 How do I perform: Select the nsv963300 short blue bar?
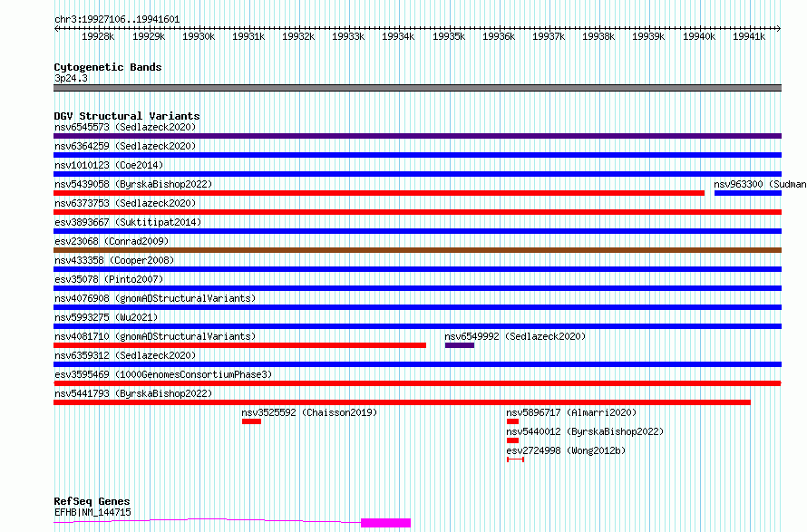tap(748, 193)
